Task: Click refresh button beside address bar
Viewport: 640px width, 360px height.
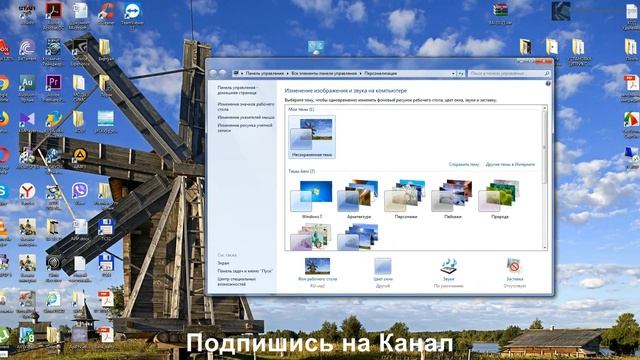Action: (461, 73)
